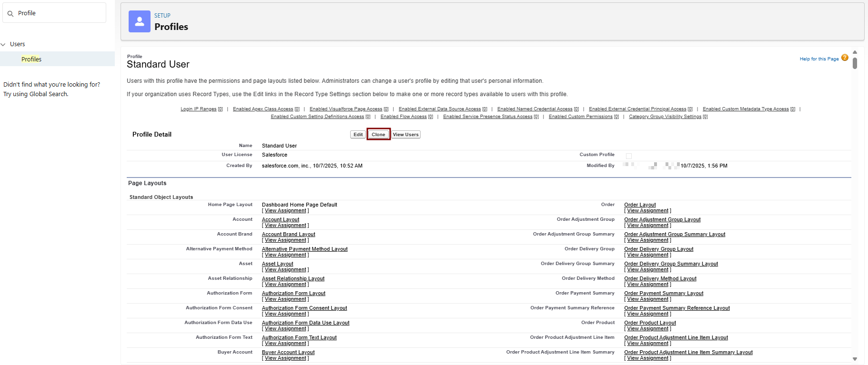Click the View Users button
Screen dimensions: 868x365
click(x=405, y=135)
